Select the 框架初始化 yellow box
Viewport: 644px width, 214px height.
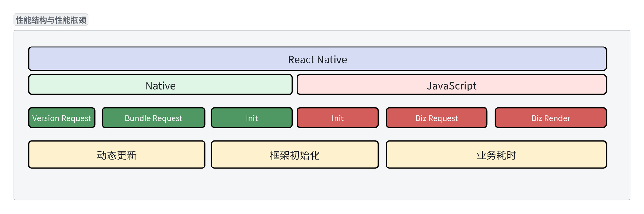[x=295, y=155]
